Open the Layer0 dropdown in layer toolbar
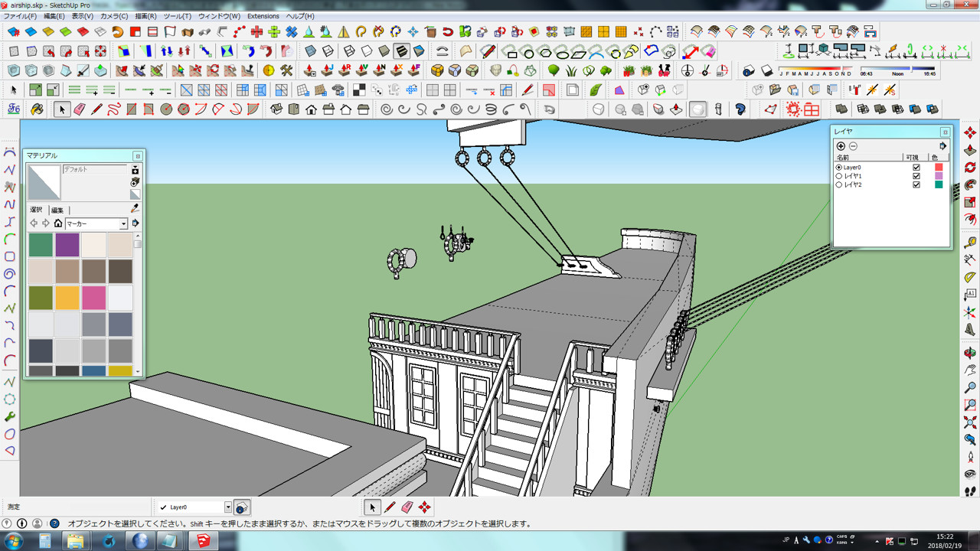Viewport: 980px width, 551px height. pyautogui.click(x=227, y=507)
